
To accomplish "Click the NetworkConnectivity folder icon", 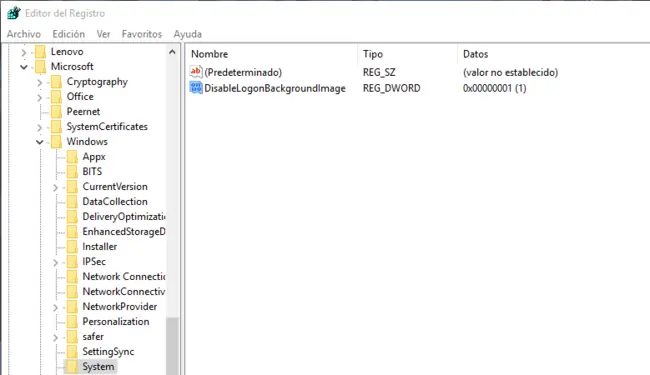I will 72,291.
